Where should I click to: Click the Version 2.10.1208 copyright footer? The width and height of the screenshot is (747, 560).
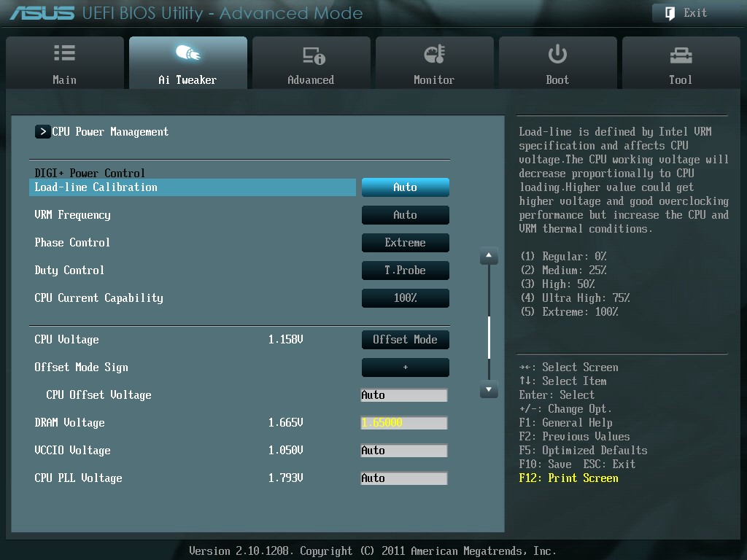point(373,551)
